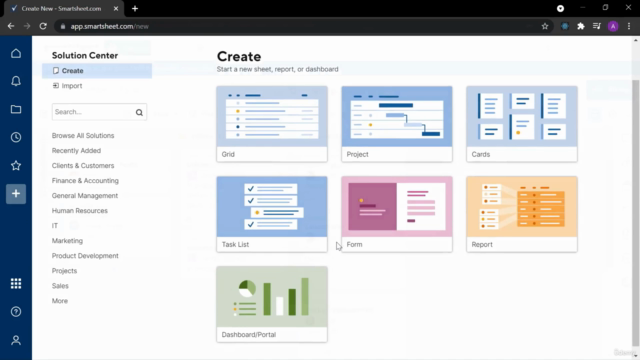Click the Solution Center plus icon
The height and width of the screenshot is (360, 640).
point(16,193)
